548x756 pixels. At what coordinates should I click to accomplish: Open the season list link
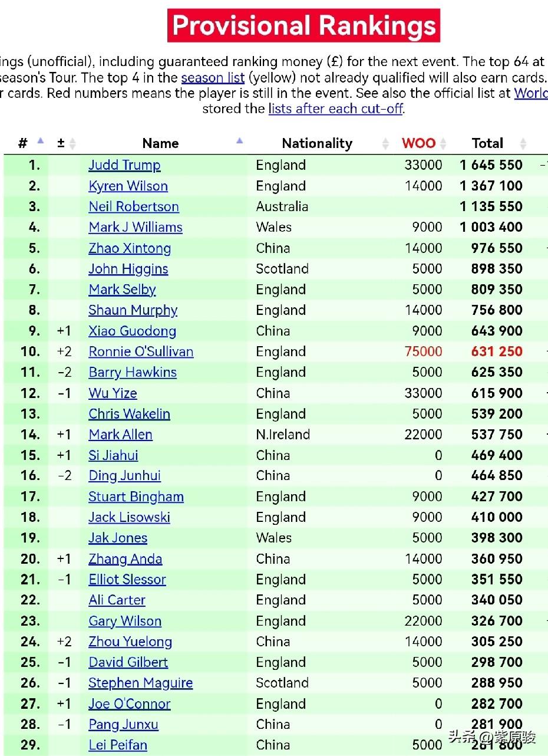[213, 78]
